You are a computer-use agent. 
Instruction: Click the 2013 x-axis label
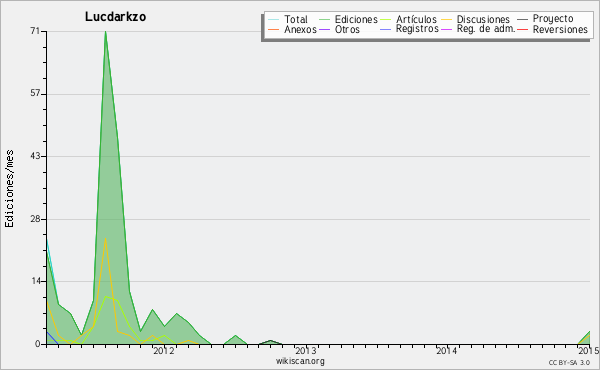[x=305, y=350]
